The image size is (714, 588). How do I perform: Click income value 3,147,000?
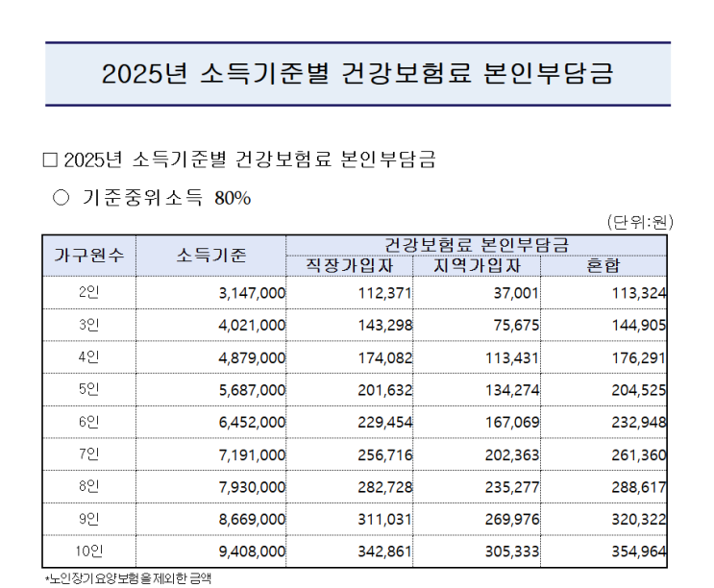point(253,293)
